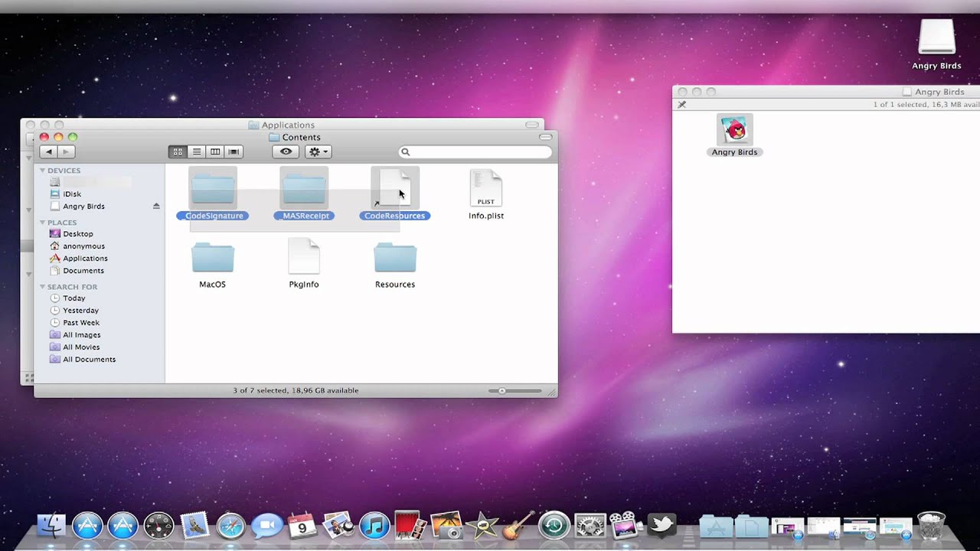Select the Today search in sidebar
Image resolution: width=980 pixels, height=551 pixels.
pos(73,298)
